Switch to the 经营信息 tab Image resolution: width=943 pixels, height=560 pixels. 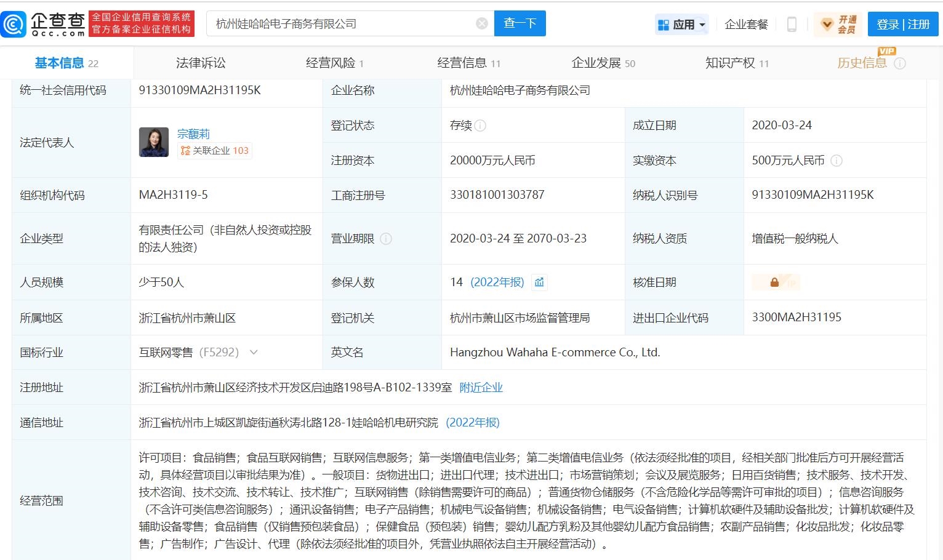coord(468,63)
